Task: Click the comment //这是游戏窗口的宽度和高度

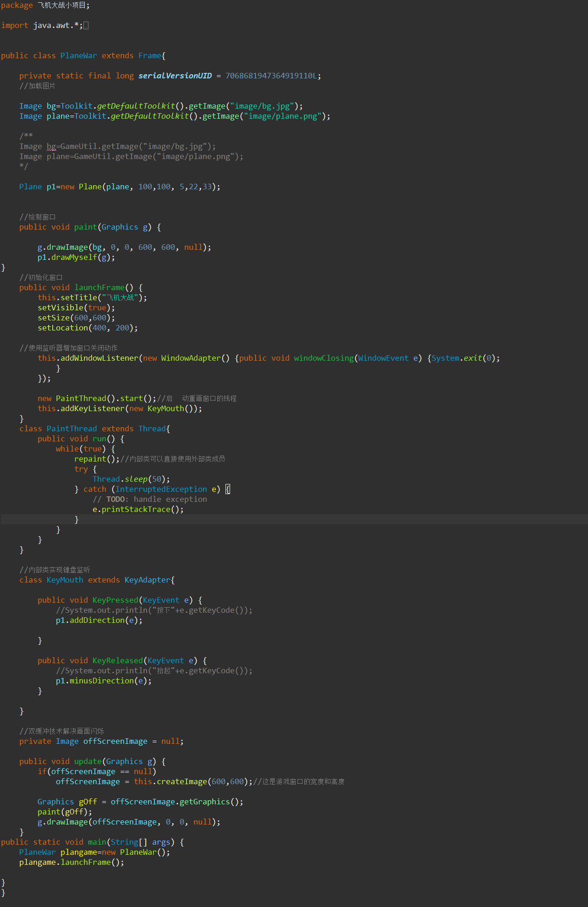Action: (299, 782)
